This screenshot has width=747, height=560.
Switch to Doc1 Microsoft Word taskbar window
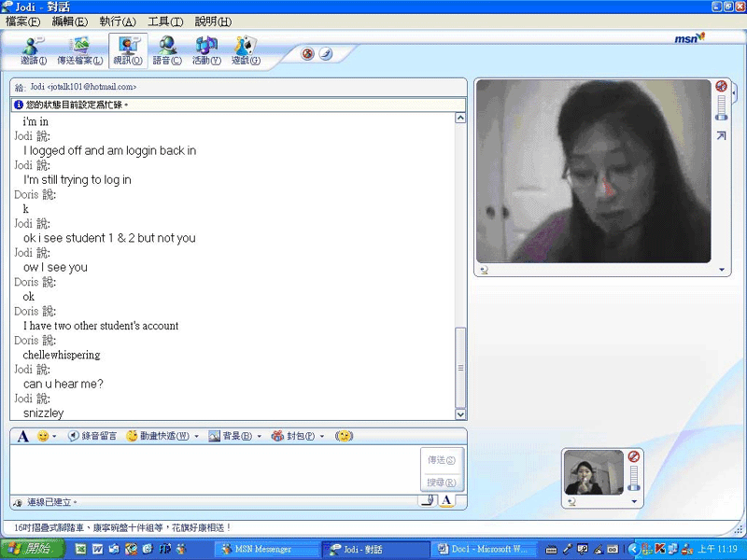point(485,549)
